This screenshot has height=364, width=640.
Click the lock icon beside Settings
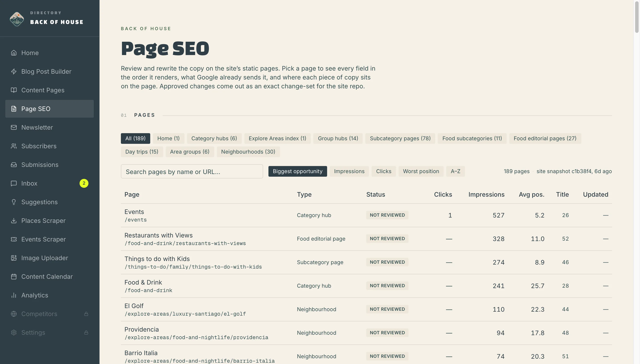[x=86, y=332]
